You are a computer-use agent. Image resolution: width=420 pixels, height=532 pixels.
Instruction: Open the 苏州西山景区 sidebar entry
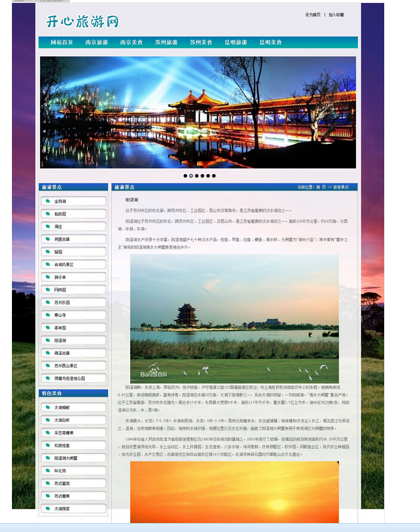coord(66,366)
